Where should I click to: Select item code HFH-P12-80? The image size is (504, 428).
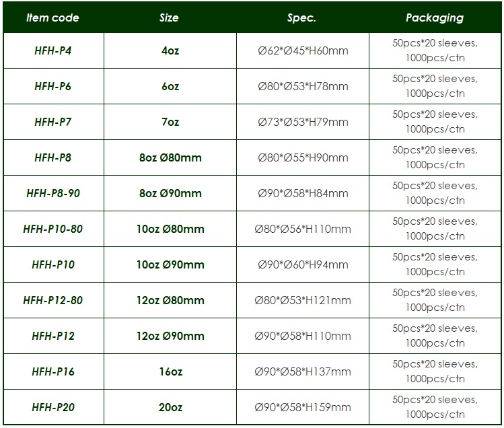pos(53,300)
